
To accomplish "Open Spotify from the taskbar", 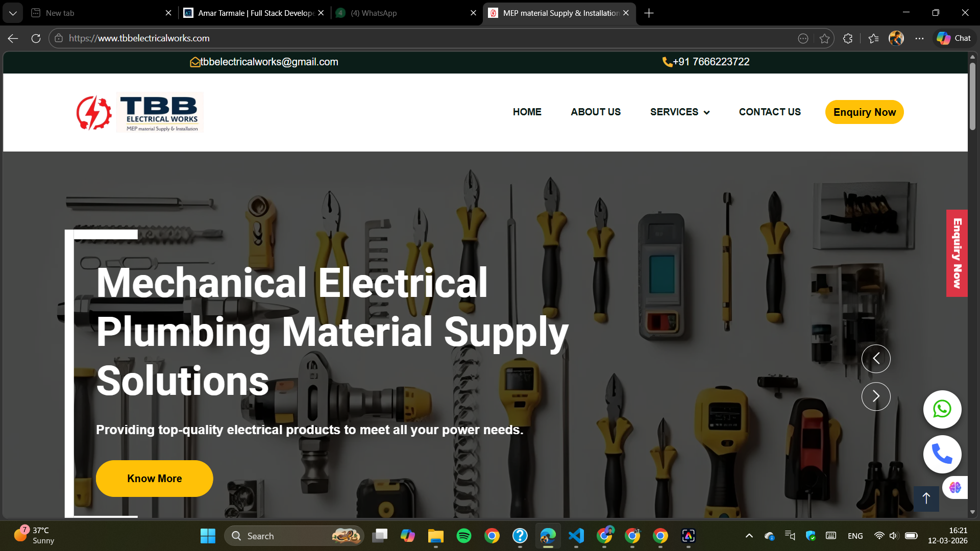I will (463, 536).
